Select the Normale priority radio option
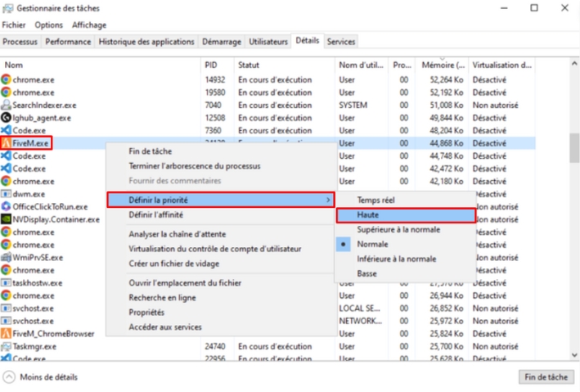Screen dimensions: 580x392 (x=372, y=244)
